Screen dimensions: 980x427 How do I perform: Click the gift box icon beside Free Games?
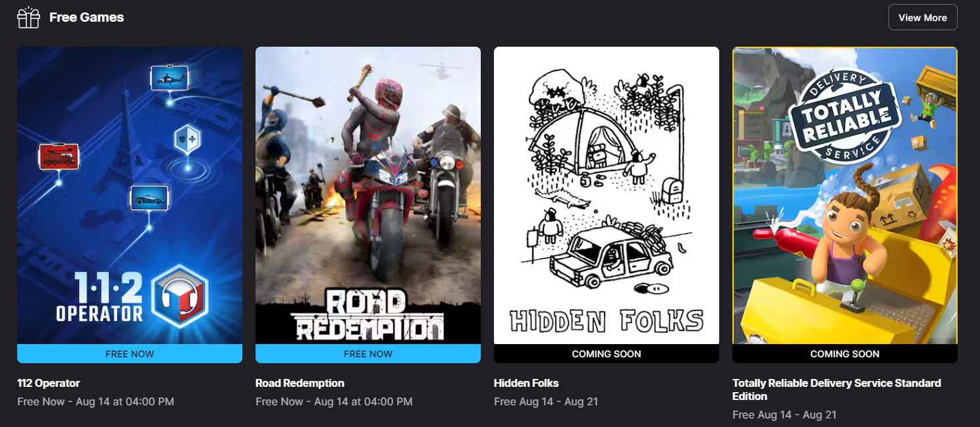tap(28, 18)
